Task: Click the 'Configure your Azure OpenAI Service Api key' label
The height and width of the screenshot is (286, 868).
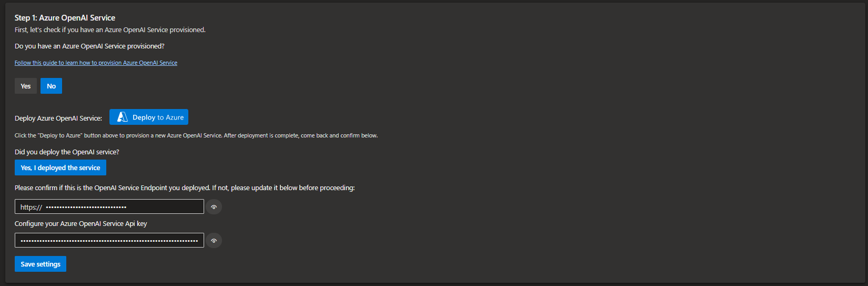Action: click(80, 224)
